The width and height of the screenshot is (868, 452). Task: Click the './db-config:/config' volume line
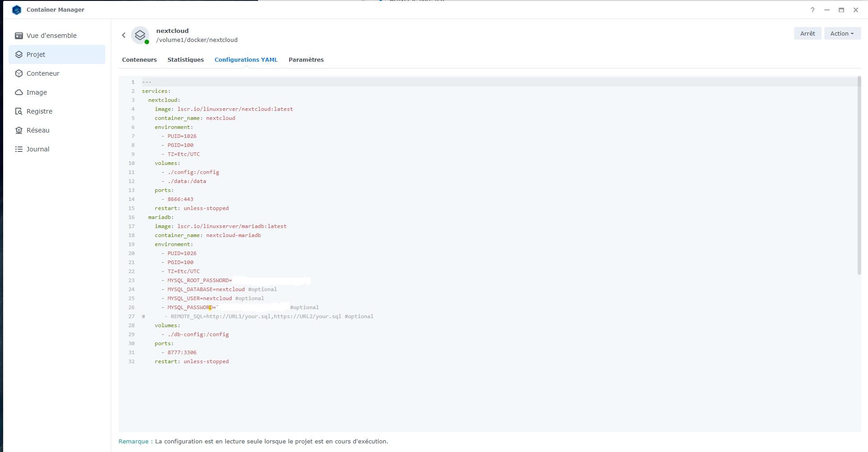point(198,334)
